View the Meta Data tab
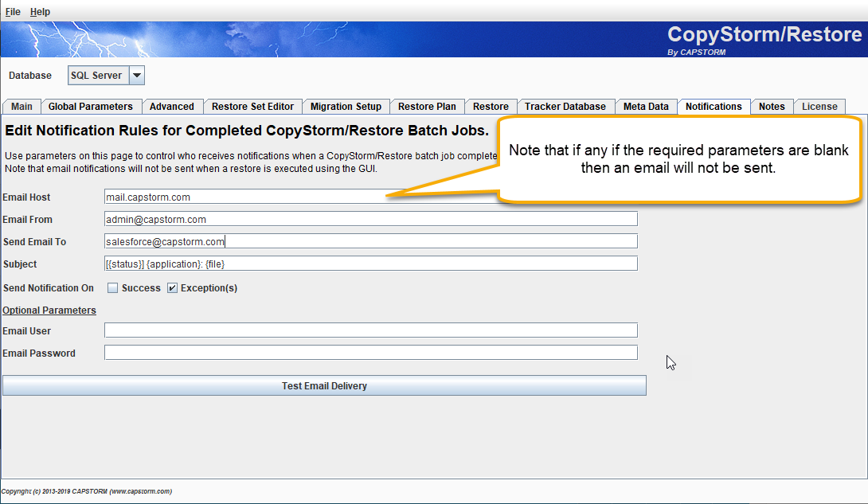This screenshot has height=504, width=868. [x=646, y=107]
